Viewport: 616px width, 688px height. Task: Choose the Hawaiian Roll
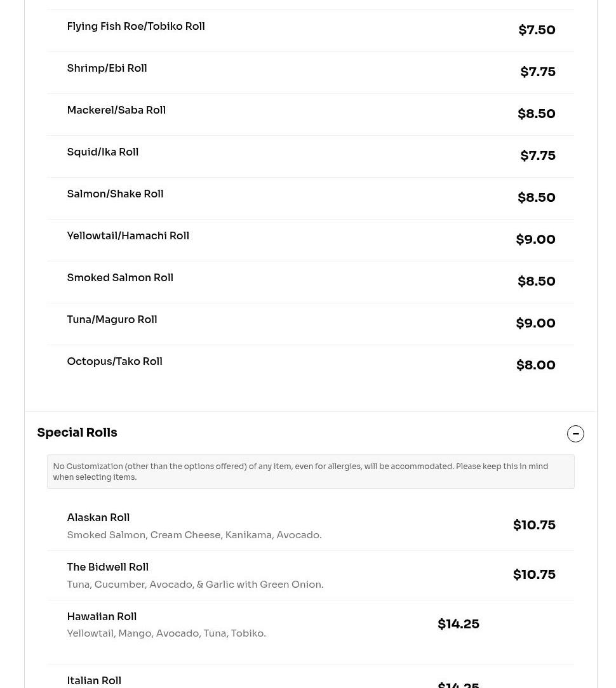tap(102, 617)
